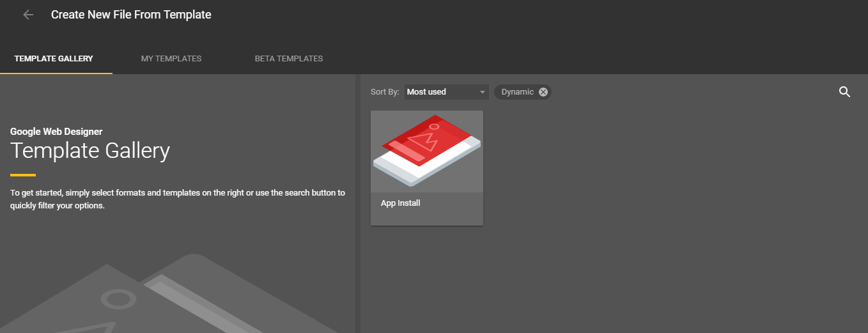Click the App Install template label
Image resolution: width=868 pixels, height=333 pixels.
pos(400,203)
